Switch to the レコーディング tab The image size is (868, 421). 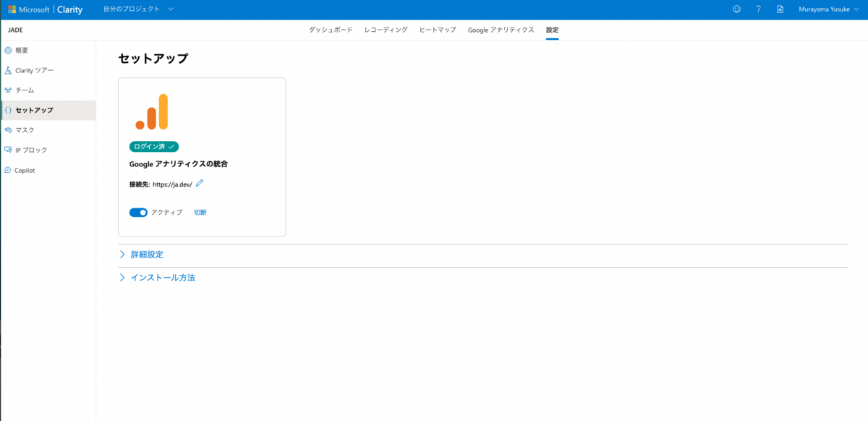(386, 30)
